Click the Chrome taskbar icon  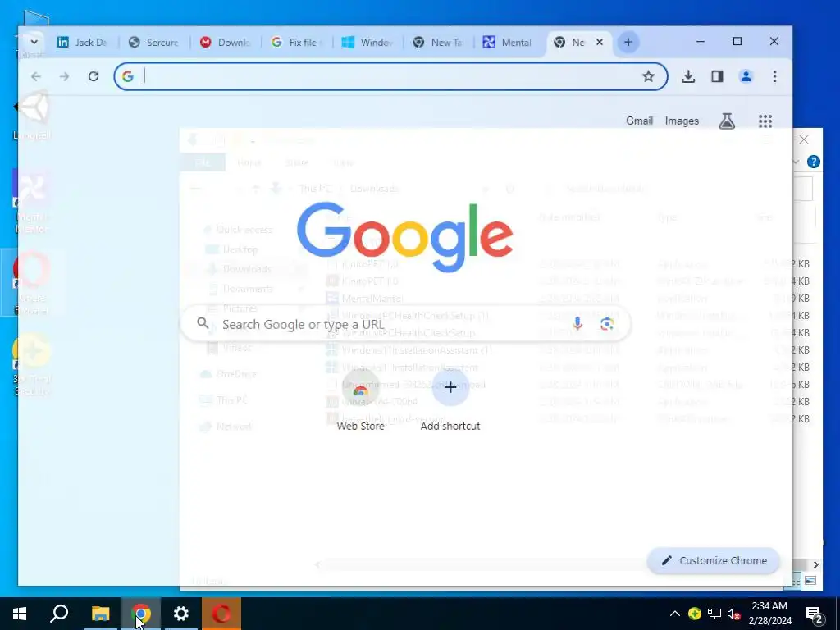pyautogui.click(x=141, y=614)
